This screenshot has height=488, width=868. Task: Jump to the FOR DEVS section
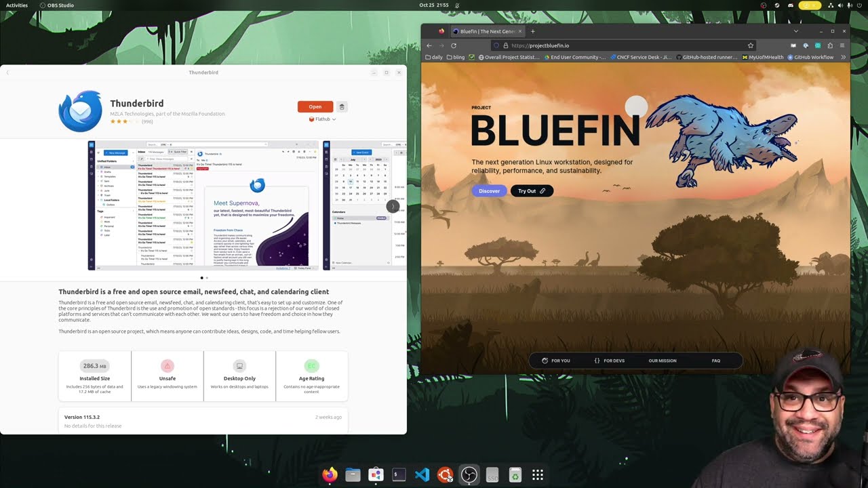(609, 361)
